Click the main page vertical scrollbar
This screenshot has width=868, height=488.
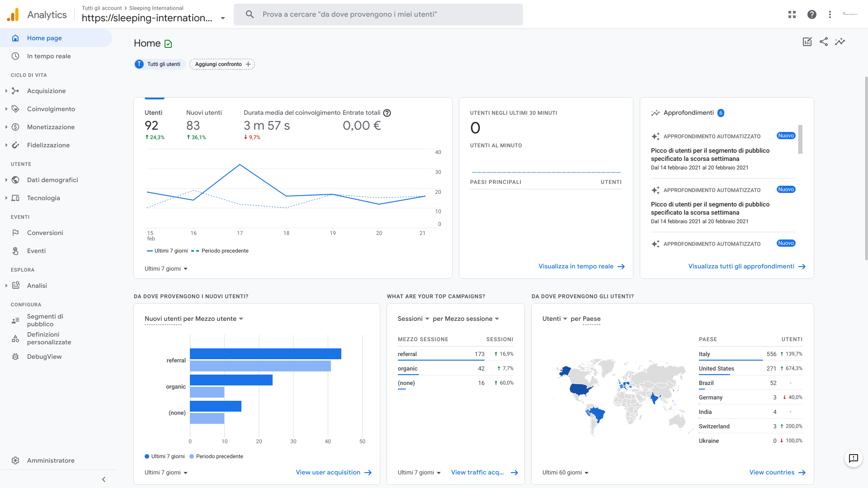[866, 168]
